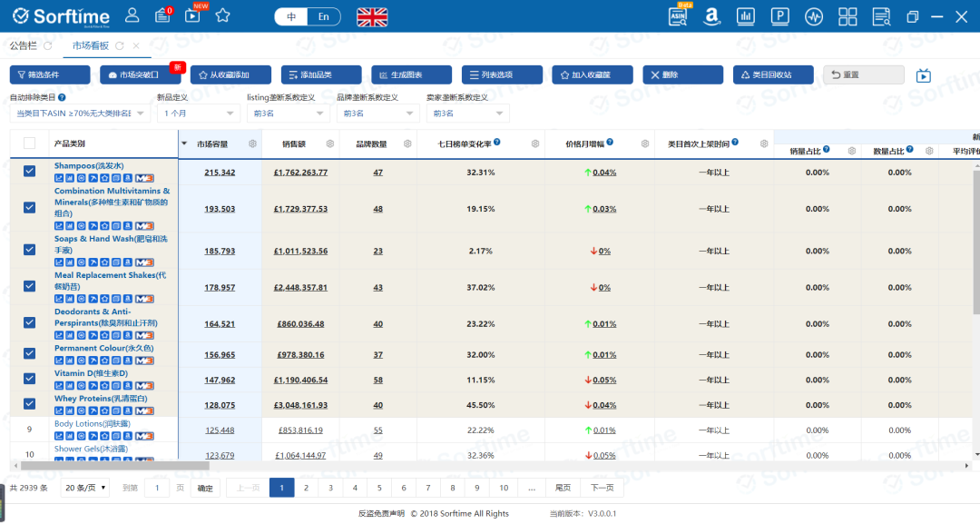The width and height of the screenshot is (980, 524).
Task: Click the UK flag marketplace selector
Action: click(x=372, y=17)
